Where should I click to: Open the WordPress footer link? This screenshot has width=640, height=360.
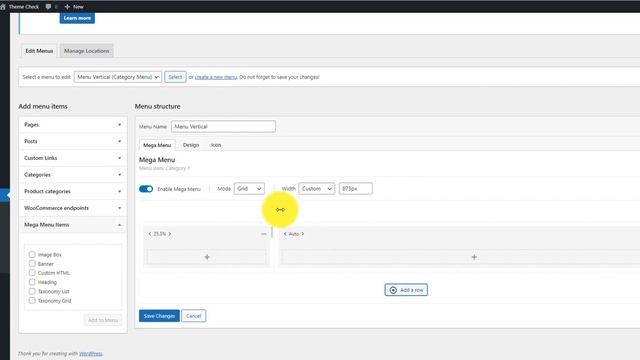(91, 353)
